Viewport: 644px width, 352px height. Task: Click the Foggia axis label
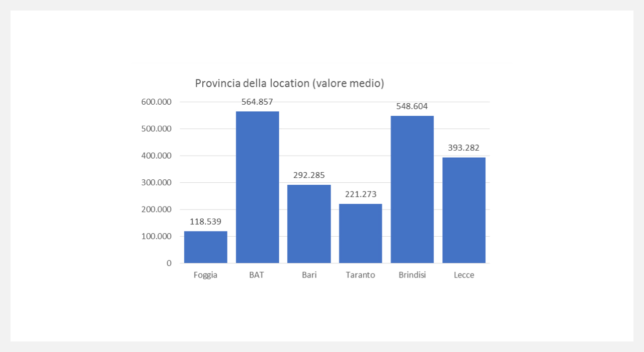pyautogui.click(x=206, y=275)
